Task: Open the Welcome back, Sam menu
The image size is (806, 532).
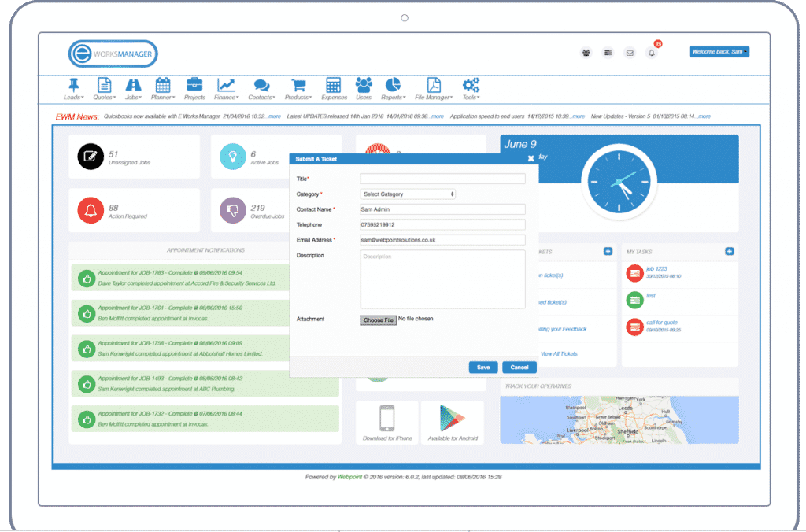Action: pos(718,50)
